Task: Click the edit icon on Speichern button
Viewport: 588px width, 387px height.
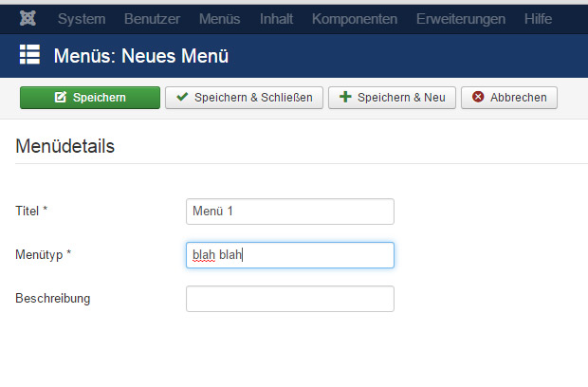Action: point(61,97)
